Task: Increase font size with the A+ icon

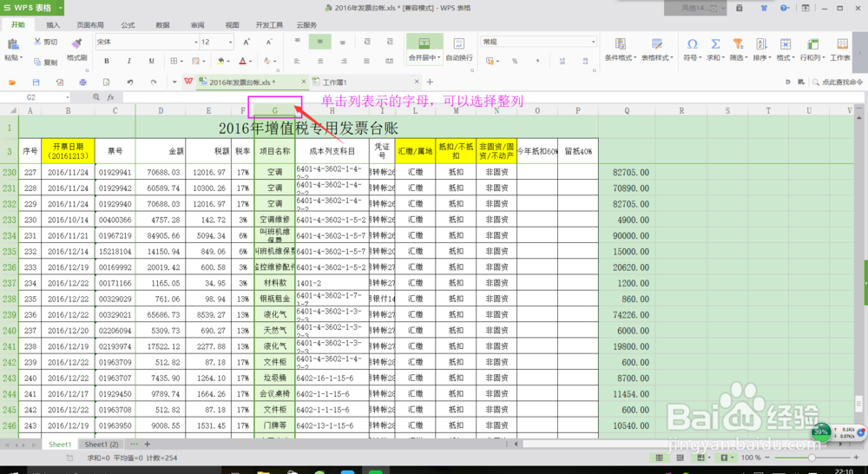Action: coord(247,42)
